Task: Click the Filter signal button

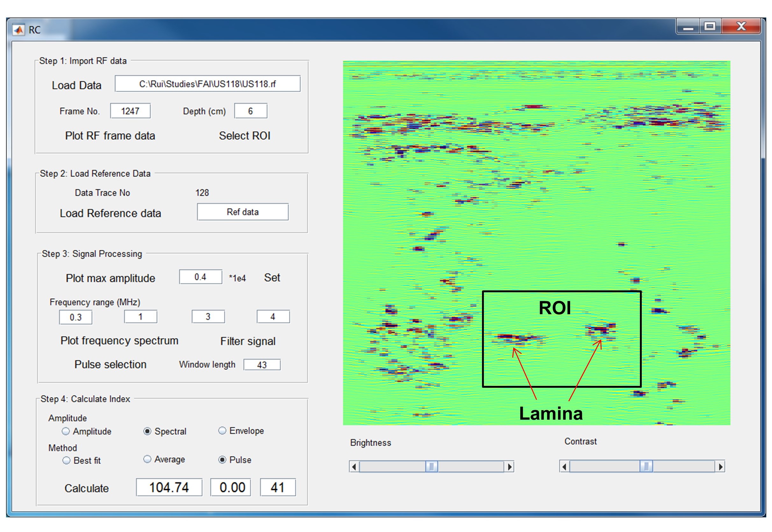Action: (248, 341)
